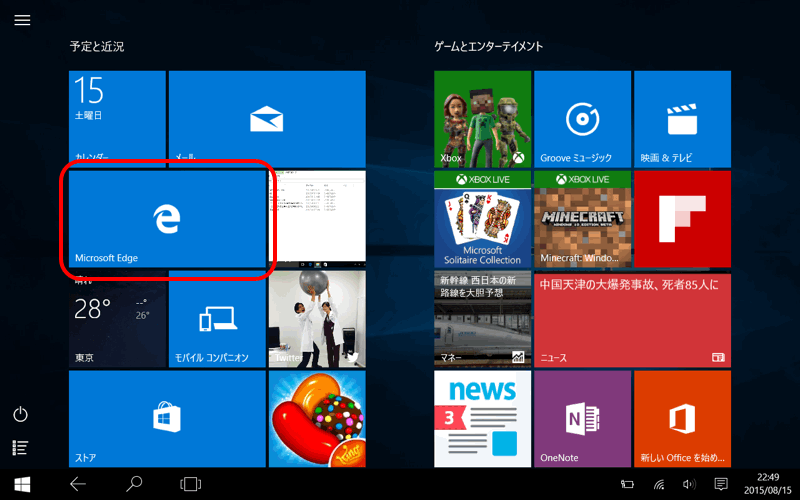Open the Store tile
This screenshot has width=800, height=500.
[167, 419]
